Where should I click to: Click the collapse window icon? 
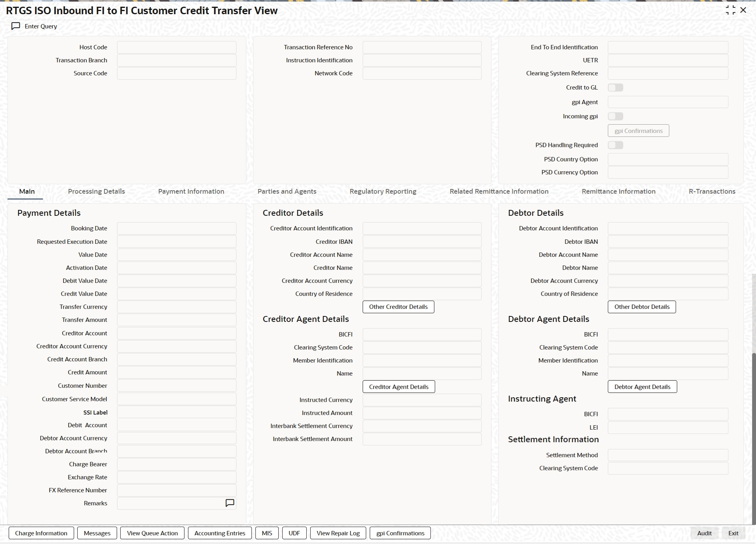coord(730,10)
